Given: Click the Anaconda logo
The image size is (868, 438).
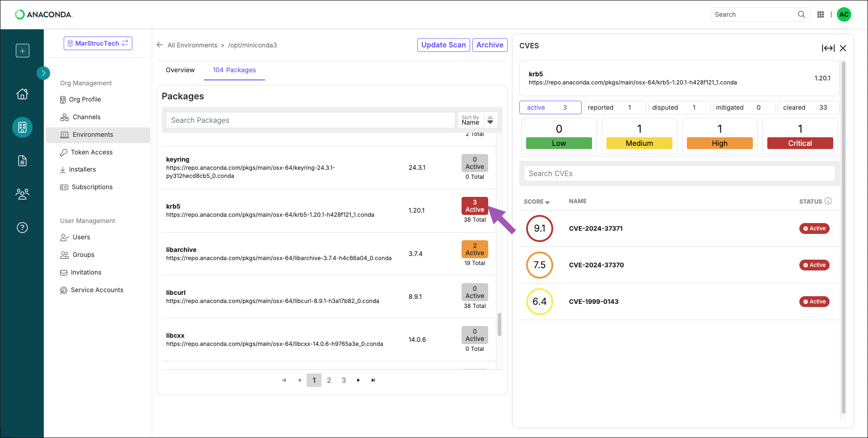Looking at the screenshot, I should [43, 14].
